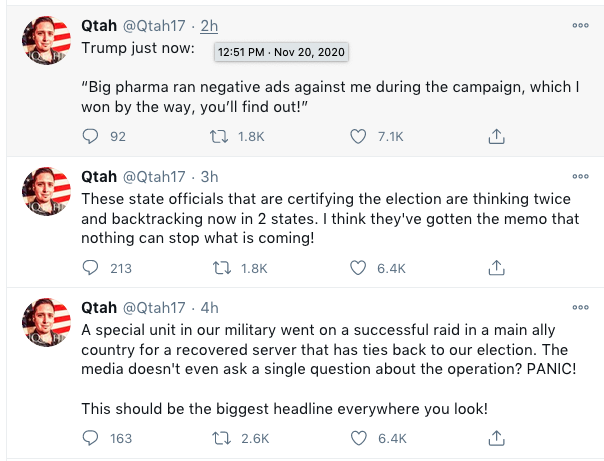Open more options on the 3h tweet

580,176
